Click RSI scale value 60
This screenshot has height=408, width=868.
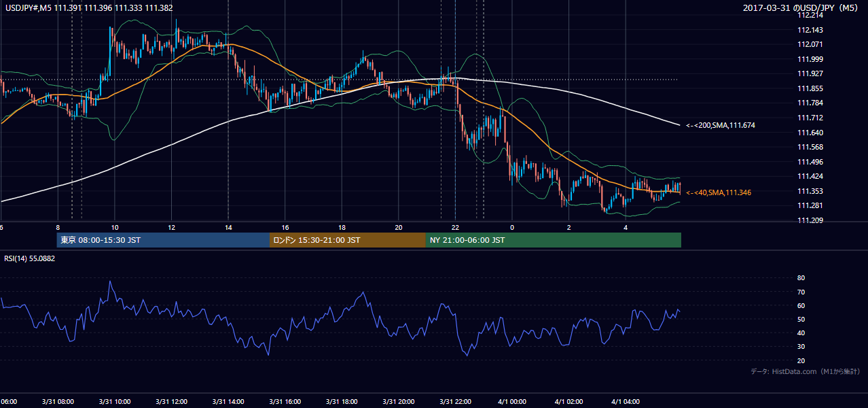point(801,305)
